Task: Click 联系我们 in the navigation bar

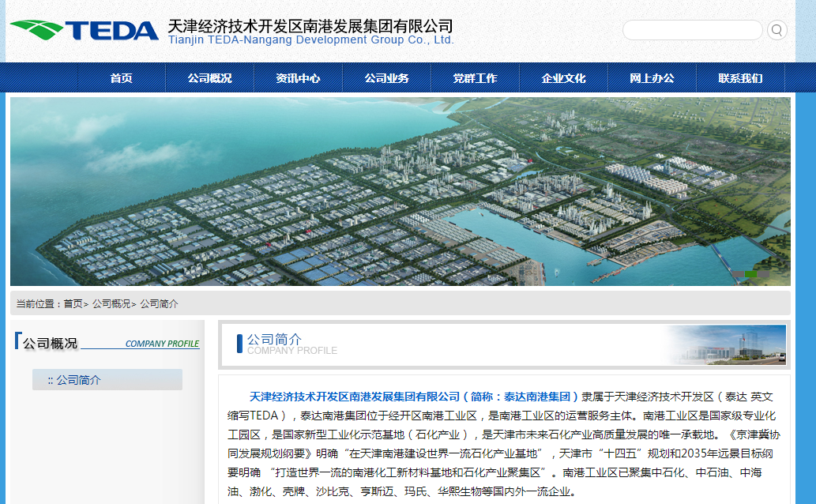Action: click(740, 78)
